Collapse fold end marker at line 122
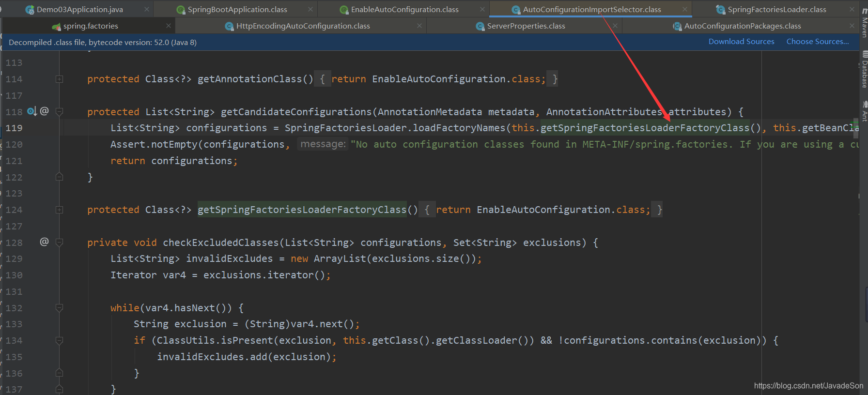The image size is (868, 395). [x=59, y=177]
